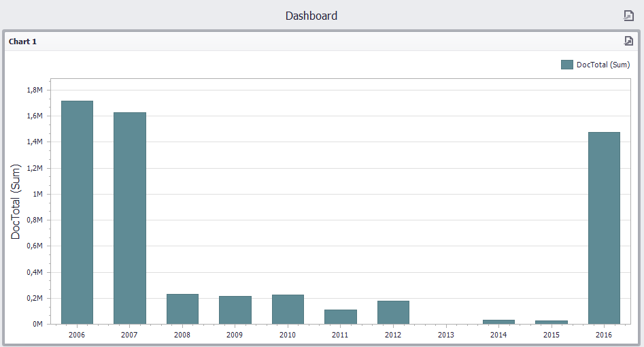Click the Chart 1 panel title
Viewport: 644px width, 347px height.
tap(22, 41)
